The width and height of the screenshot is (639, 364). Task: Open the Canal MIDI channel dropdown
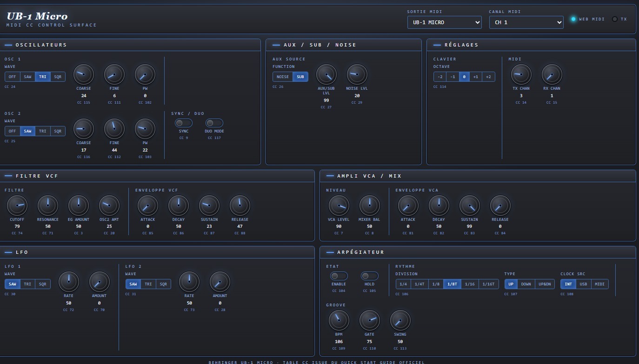coord(526,22)
